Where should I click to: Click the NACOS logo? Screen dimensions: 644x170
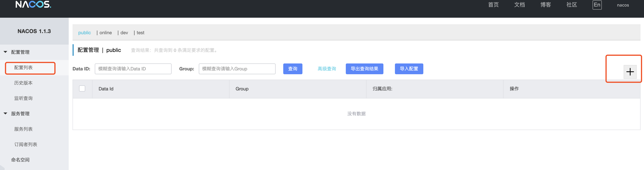coord(33,4)
